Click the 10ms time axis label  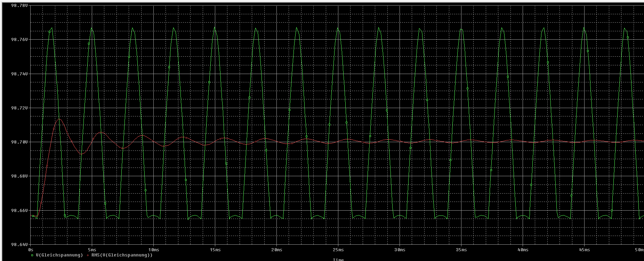(153, 250)
